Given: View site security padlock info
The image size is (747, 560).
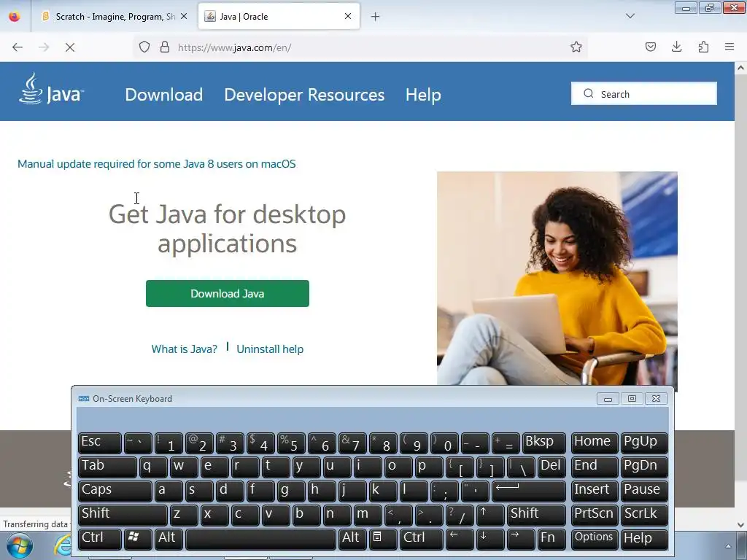Looking at the screenshot, I should [x=165, y=47].
